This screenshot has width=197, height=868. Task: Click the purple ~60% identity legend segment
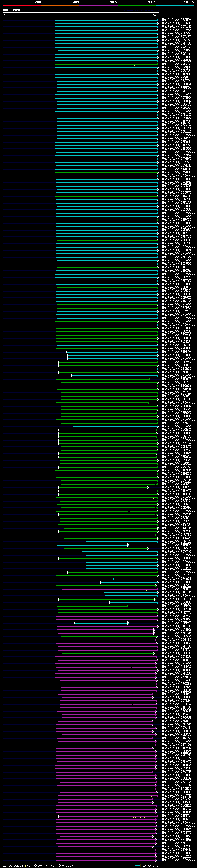[98, 6]
